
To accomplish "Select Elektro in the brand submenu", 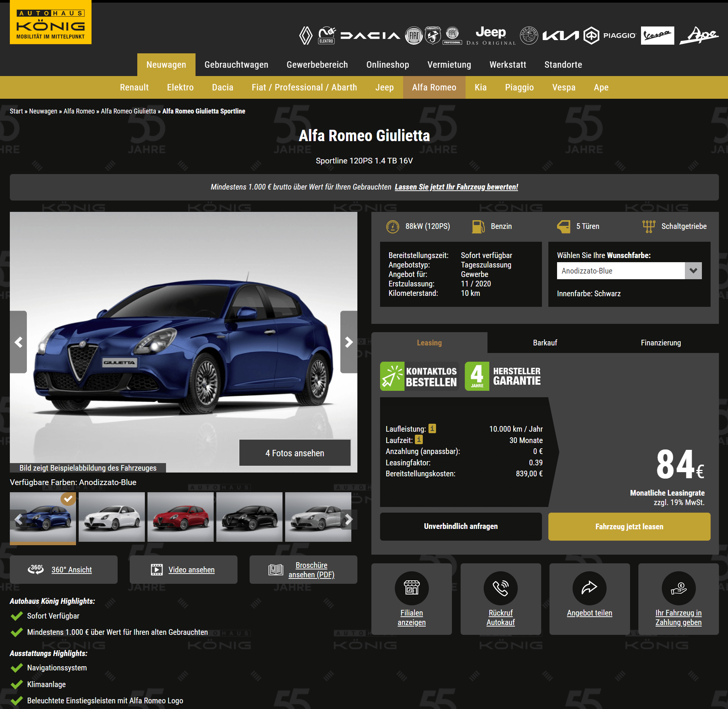I will coord(180,87).
